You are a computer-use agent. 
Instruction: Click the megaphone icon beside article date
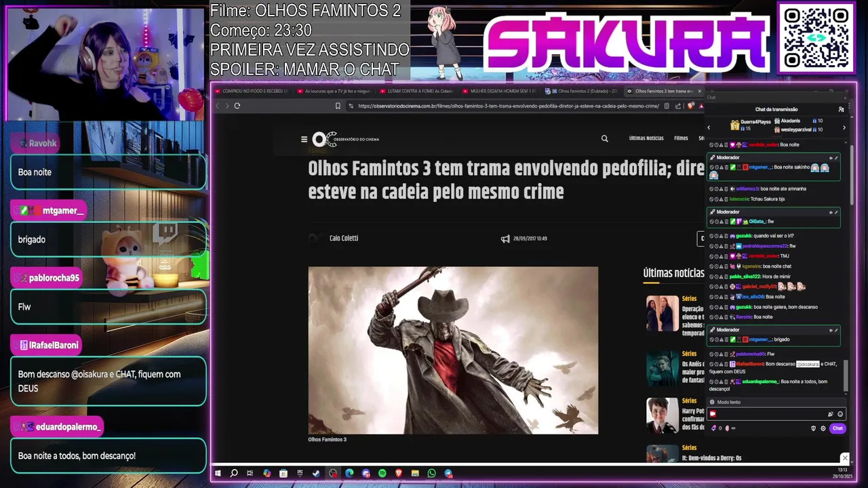click(x=505, y=239)
